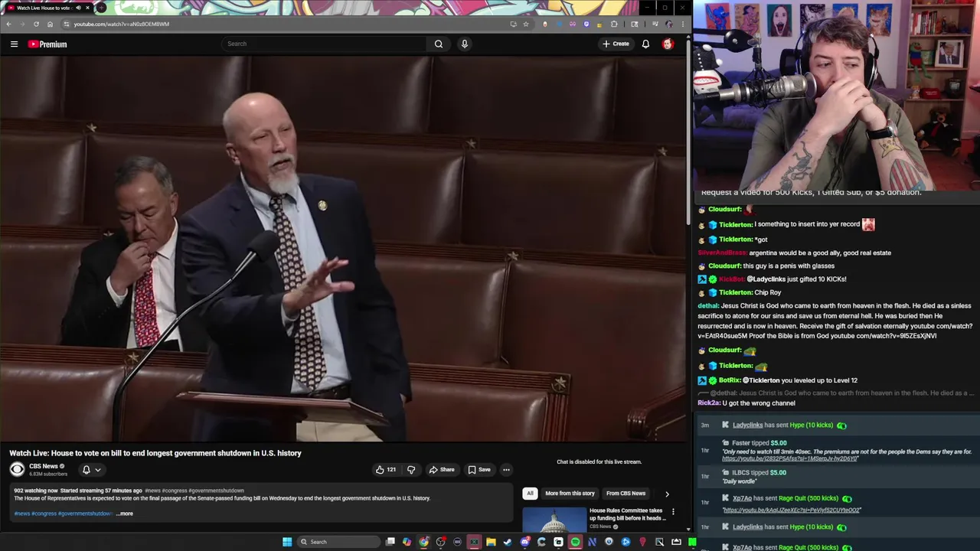Screen dimensions: 980x551
Task: Open the House Rules Committee video thumbnail
Action: [x=554, y=520]
